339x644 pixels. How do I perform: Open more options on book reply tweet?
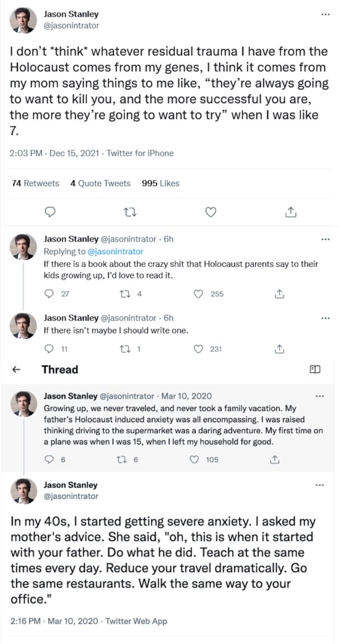click(325, 239)
